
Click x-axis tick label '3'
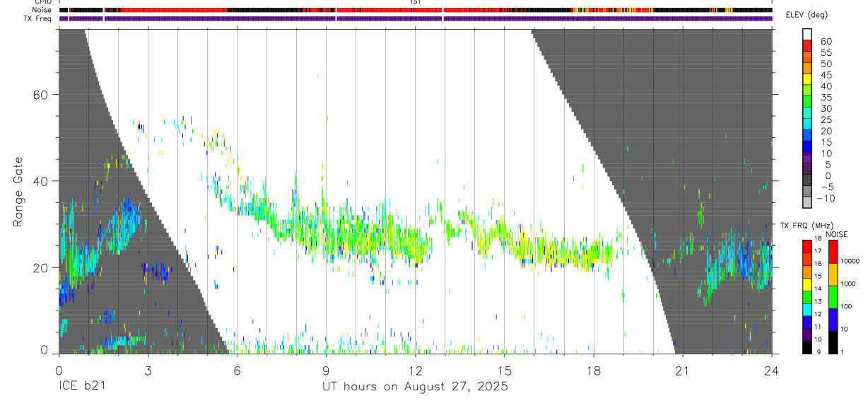(148, 370)
